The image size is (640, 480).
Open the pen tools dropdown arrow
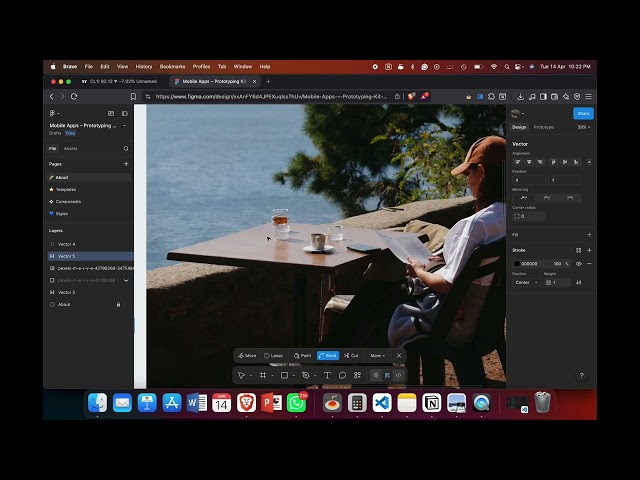click(315, 376)
